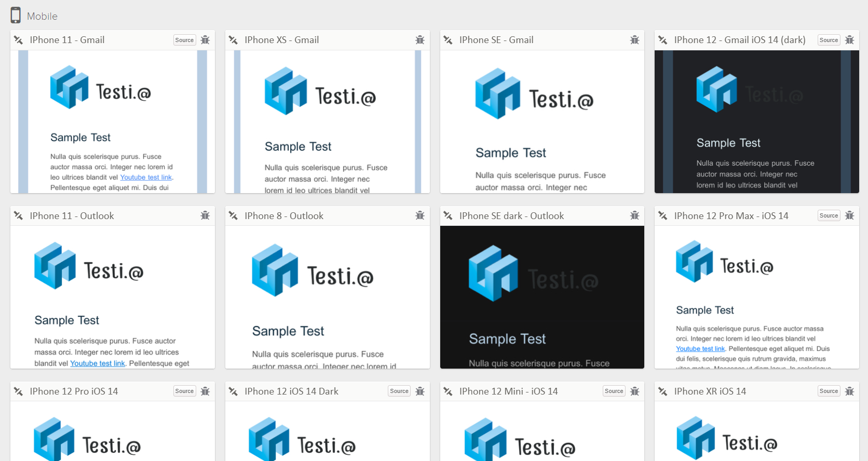Open the iPhone SE - Gmail preview thumbnail

[x=542, y=122]
